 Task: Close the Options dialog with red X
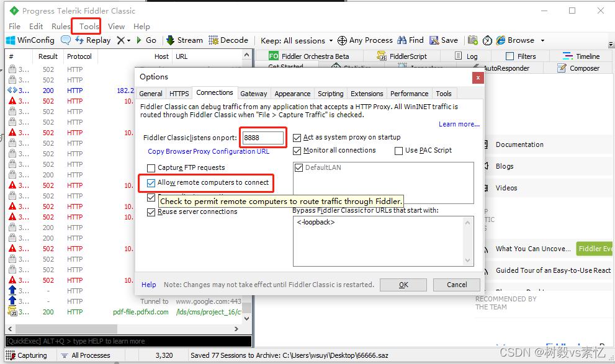click(478, 78)
